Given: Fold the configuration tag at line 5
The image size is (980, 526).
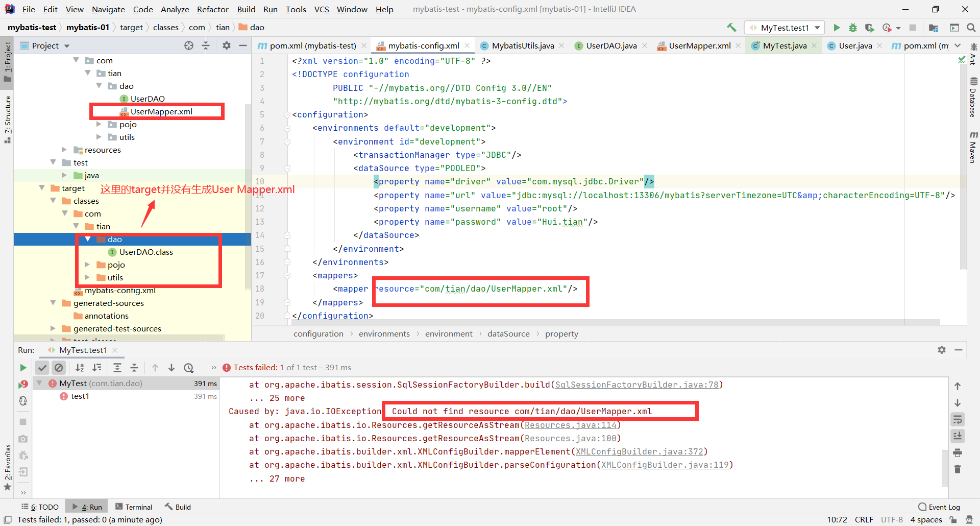Looking at the screenshot, I should pos(287,115).
